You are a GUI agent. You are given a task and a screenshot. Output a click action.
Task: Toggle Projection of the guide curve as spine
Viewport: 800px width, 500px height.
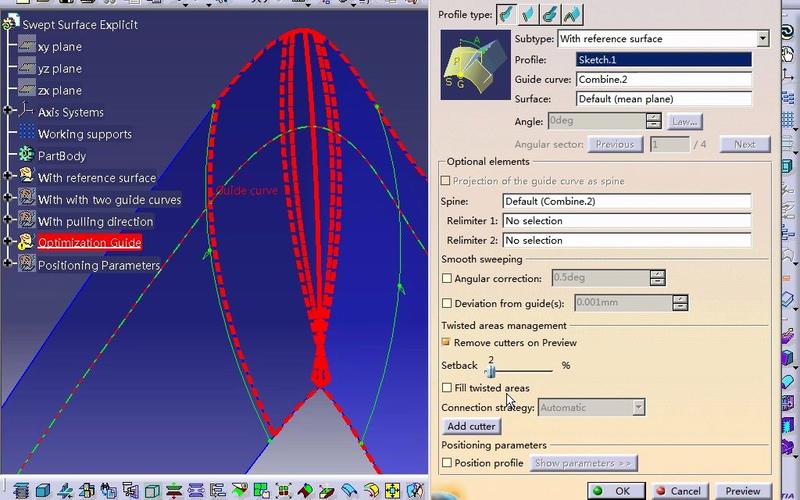click(x=445, y=181)
